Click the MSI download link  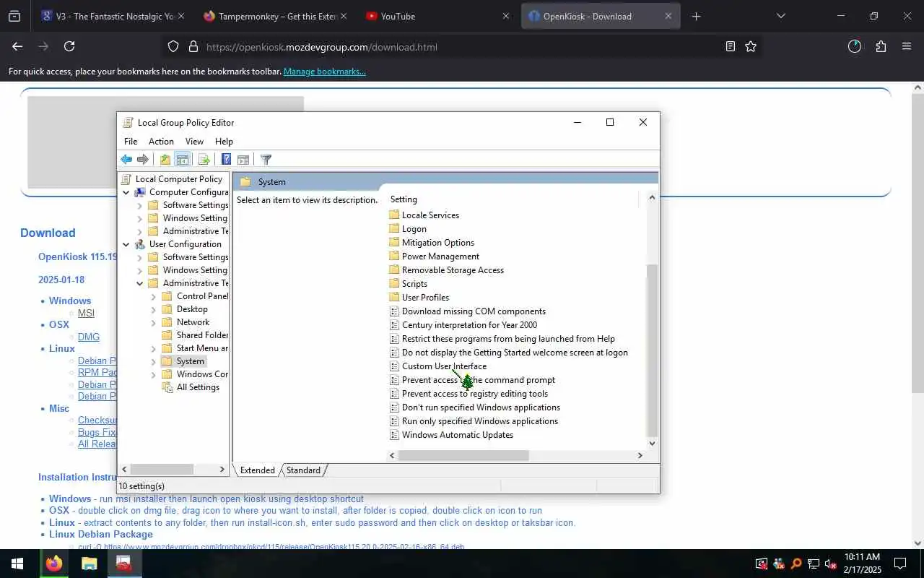tap(86, 313)
